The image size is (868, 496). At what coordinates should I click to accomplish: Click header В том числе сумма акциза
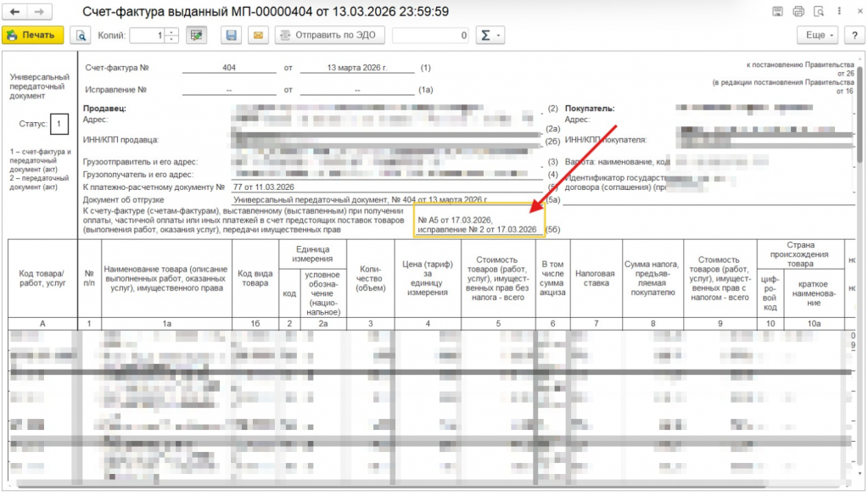click(552, 278)
